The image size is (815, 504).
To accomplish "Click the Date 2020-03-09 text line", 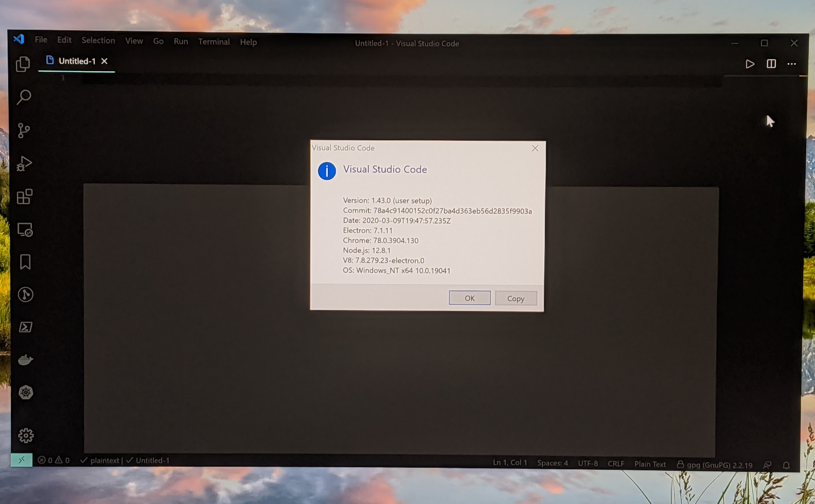I will tap(397, 221).
